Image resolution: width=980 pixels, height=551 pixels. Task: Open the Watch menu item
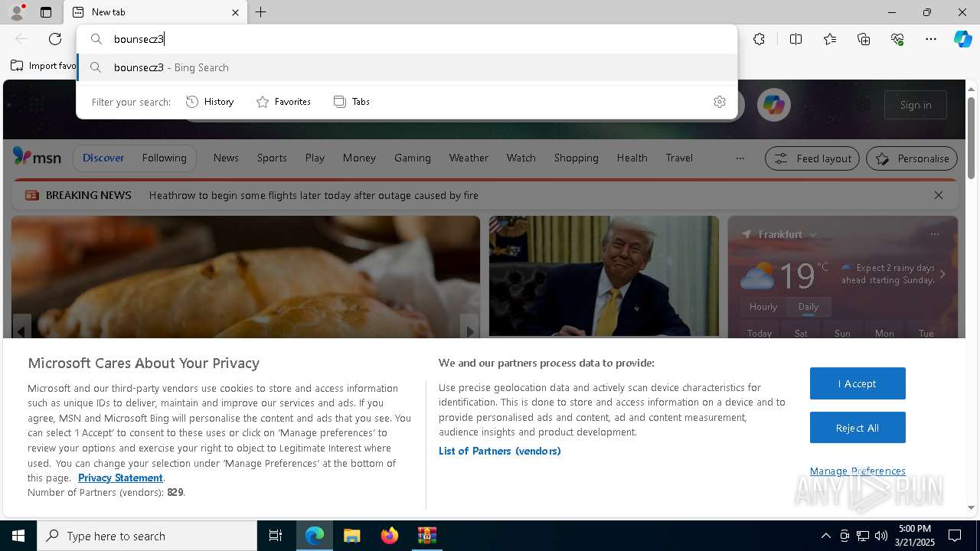tap(521, 158)
